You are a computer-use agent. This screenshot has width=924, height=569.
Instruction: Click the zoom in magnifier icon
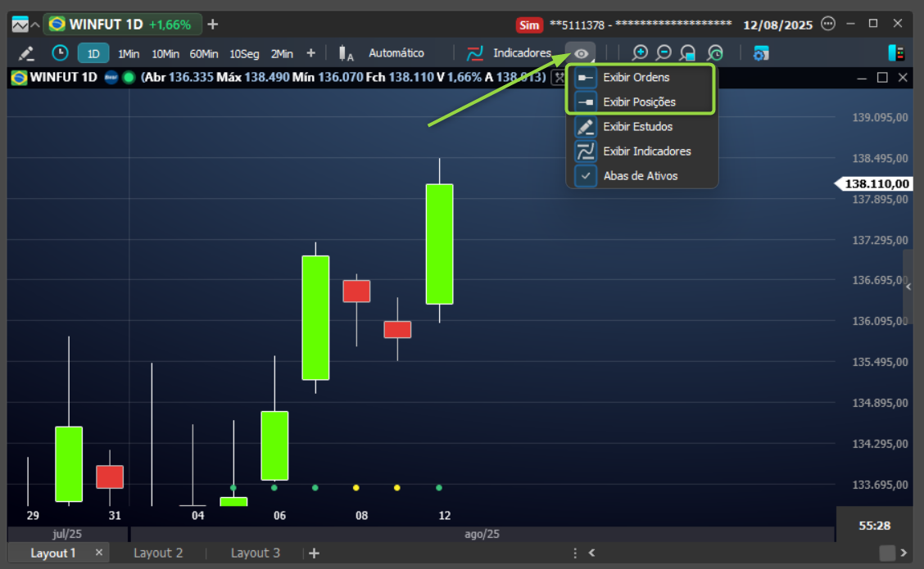(x=640, y=53)
